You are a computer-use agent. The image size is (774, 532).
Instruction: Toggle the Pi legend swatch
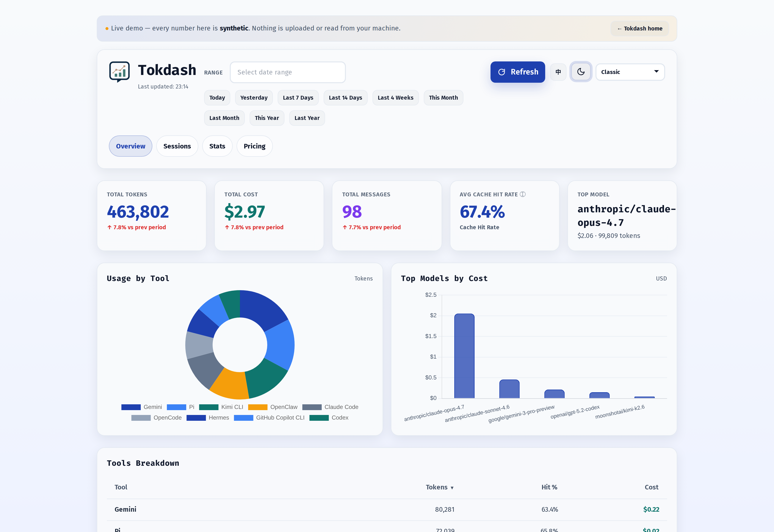[176, 407]
